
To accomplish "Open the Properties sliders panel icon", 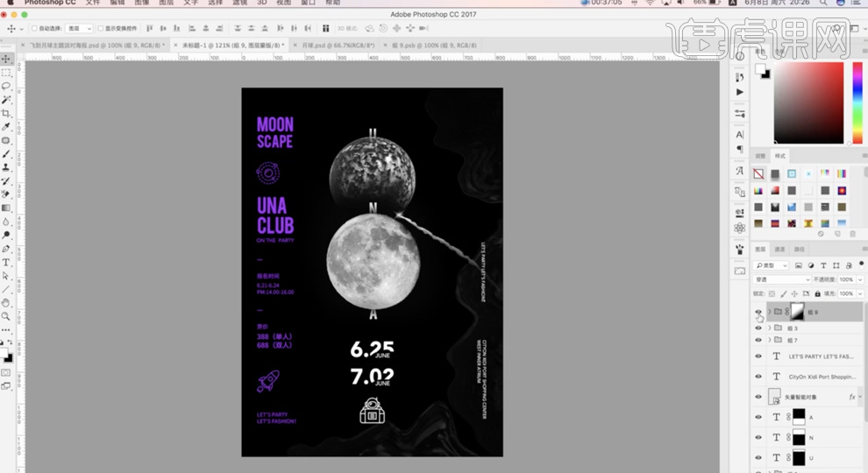I will 740,113.
